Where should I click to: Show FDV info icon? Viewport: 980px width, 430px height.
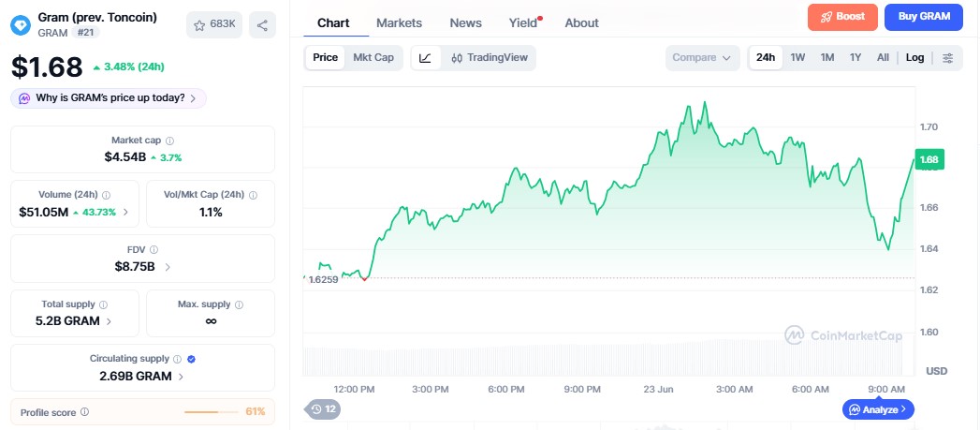pos(154,250)
